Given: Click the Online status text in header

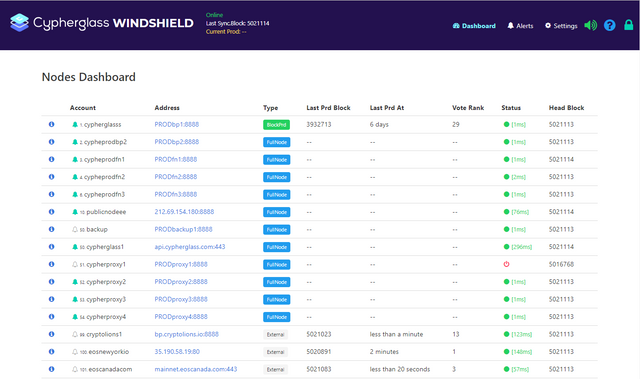Looking at the screenshot, I should [214, 15].
